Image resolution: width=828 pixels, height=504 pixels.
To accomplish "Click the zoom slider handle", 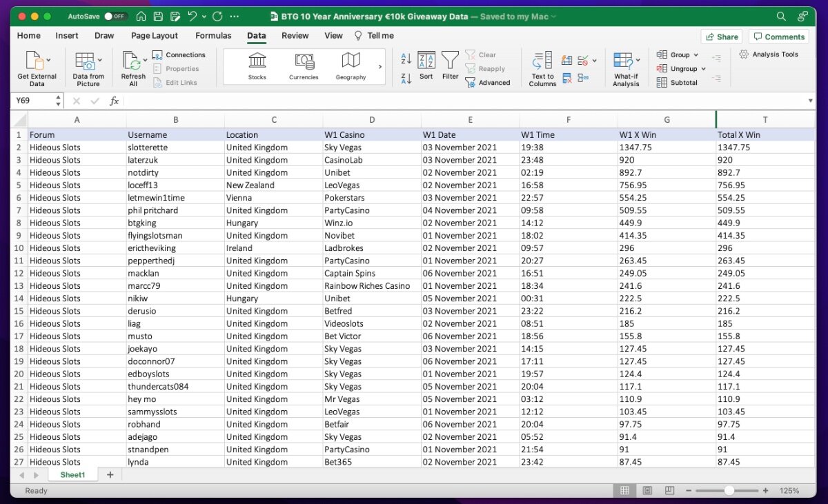I will pyautogui.click(x=729, y=491).
